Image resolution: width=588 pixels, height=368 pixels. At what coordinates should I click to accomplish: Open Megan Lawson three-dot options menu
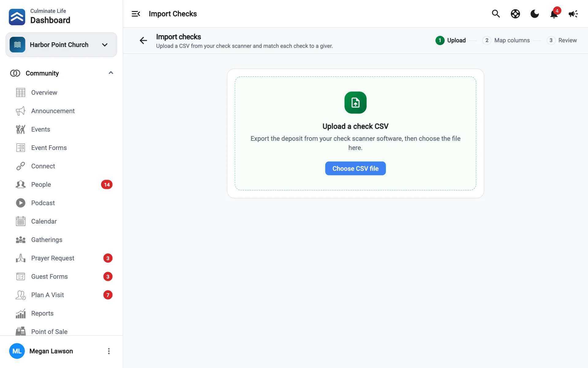coord(109,351)
